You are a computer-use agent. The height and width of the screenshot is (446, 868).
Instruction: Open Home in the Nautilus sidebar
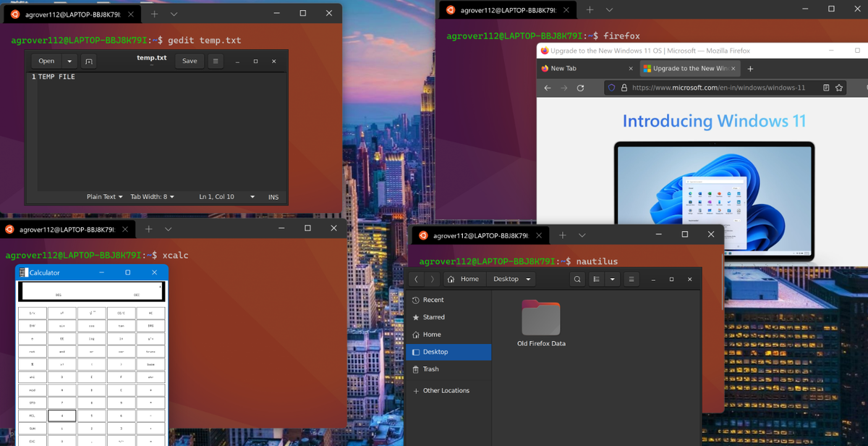[x=448, y=334]
